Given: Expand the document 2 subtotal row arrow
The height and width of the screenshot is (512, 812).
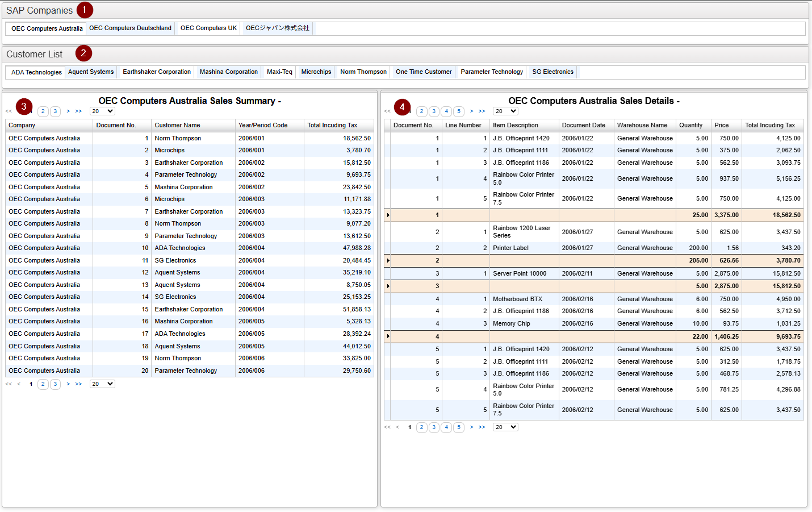Looking at the screenshot, I should (388, 261).
